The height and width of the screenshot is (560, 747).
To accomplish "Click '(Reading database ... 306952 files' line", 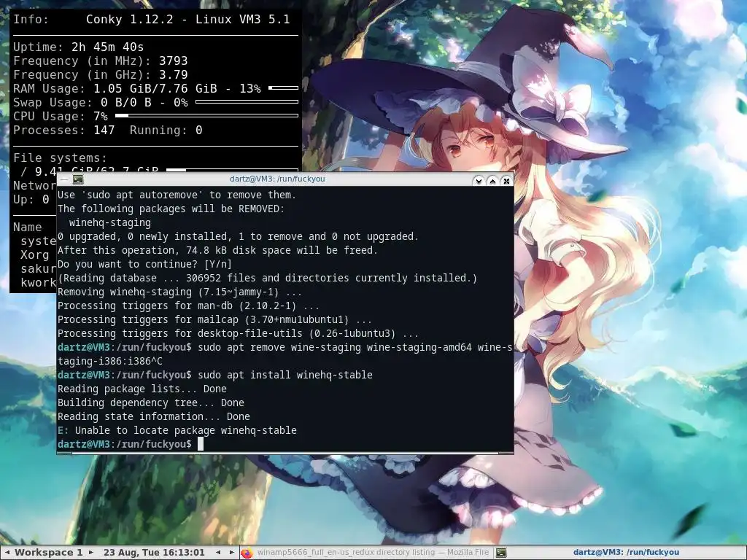I will [267, 278].
